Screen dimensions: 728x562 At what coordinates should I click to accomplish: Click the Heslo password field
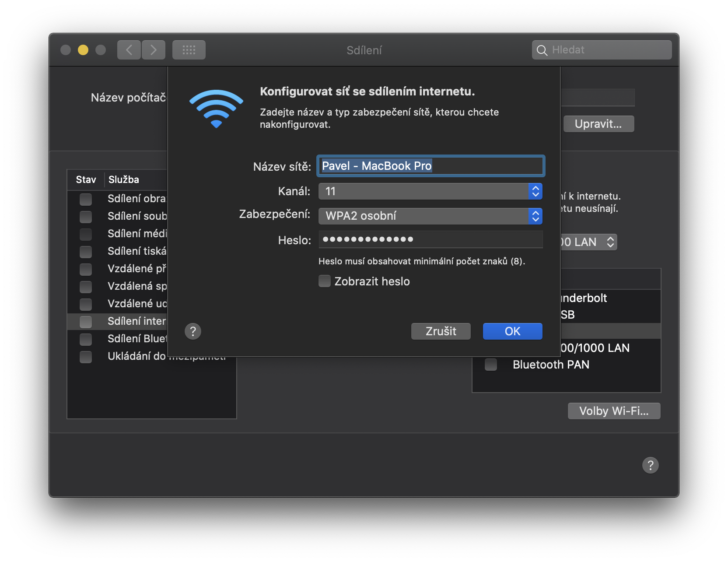coord(430,239)
